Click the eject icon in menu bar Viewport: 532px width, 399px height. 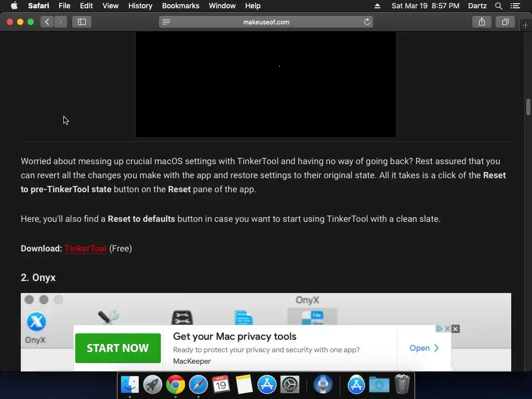(377, 6)
